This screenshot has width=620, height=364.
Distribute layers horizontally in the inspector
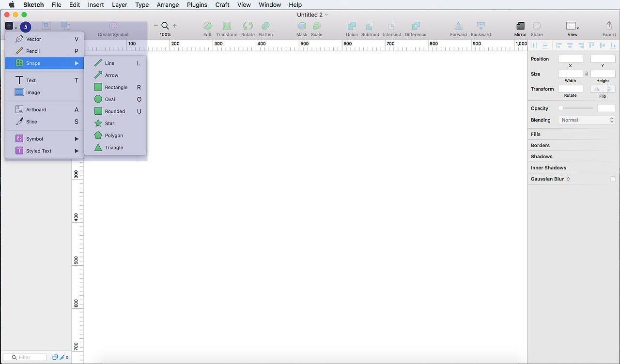pyautogui.click(x=534, y=45)
